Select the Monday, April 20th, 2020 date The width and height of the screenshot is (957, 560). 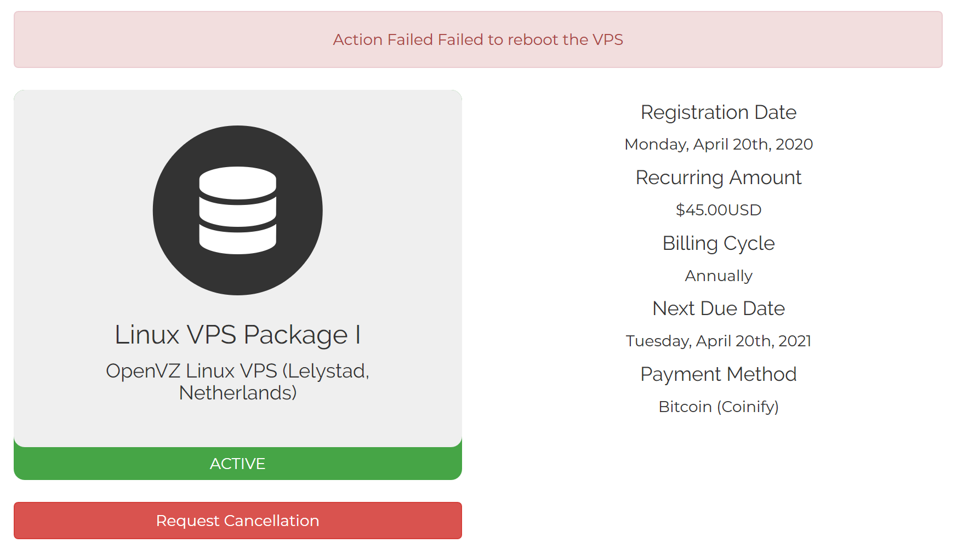[x=718, y=144]
